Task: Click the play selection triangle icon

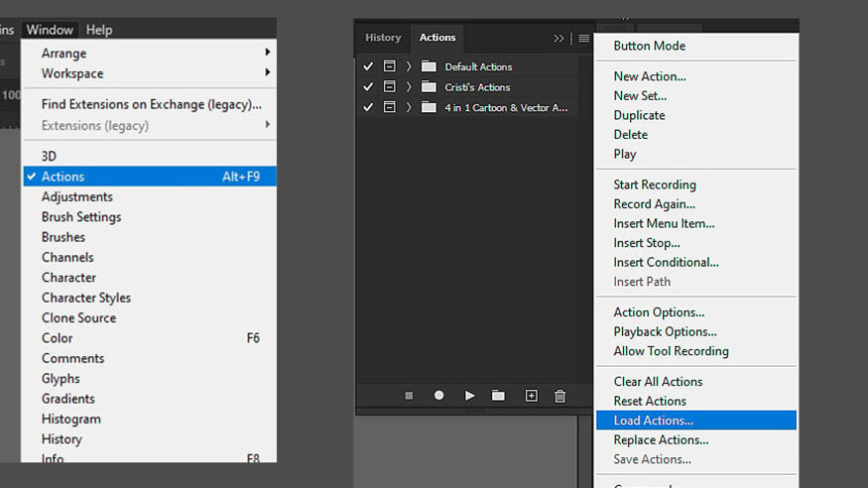Action: coord(469,396)
